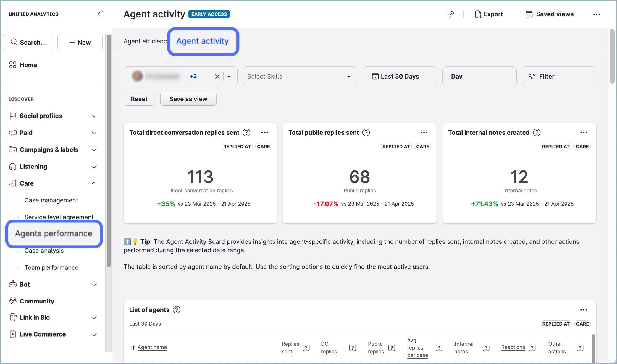Open more options on direct conversation replies card

(265, 133)
